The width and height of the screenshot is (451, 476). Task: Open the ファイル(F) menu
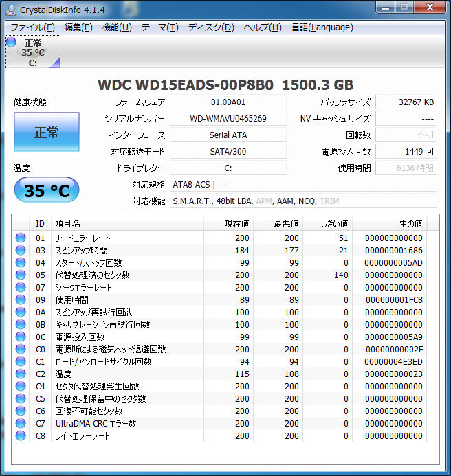(x=32, y=27)
